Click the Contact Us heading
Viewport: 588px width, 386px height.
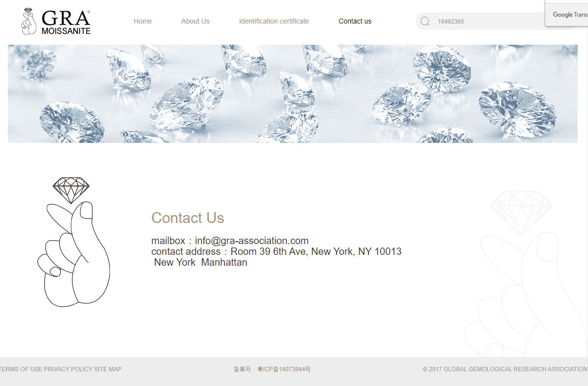click(x=188, y=218)
